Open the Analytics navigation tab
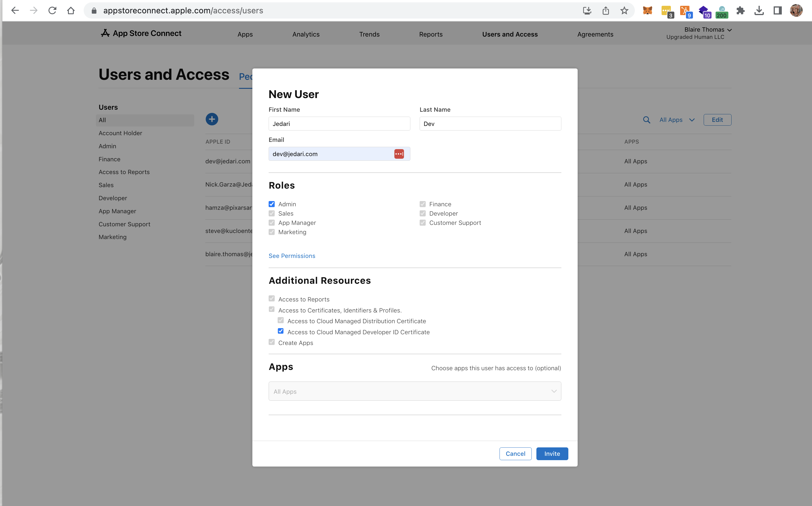This screenshot has height=506, width=812. pos(306,34)
